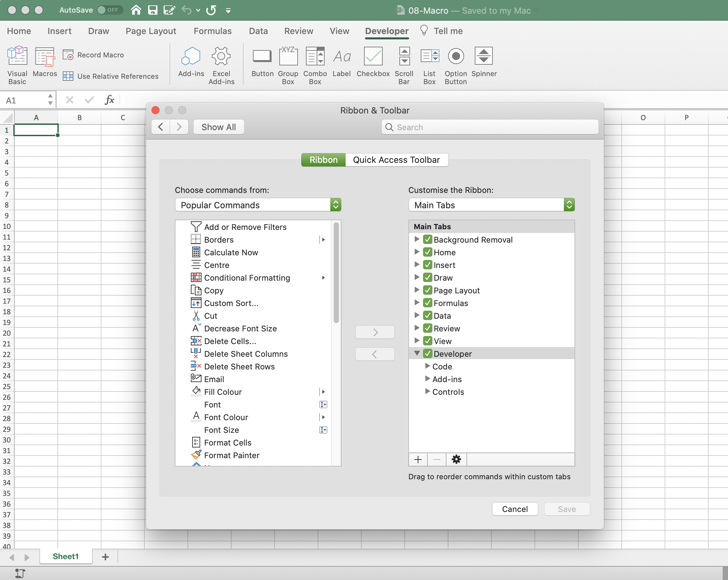Insert a Scroll Bar control

coord(404,65)
